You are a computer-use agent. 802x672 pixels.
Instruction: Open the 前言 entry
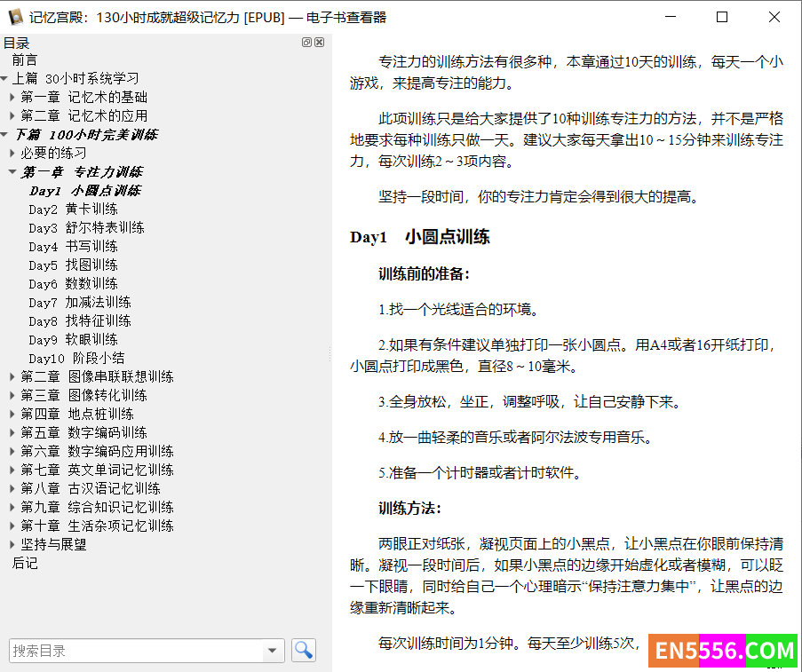coord(25,60)
